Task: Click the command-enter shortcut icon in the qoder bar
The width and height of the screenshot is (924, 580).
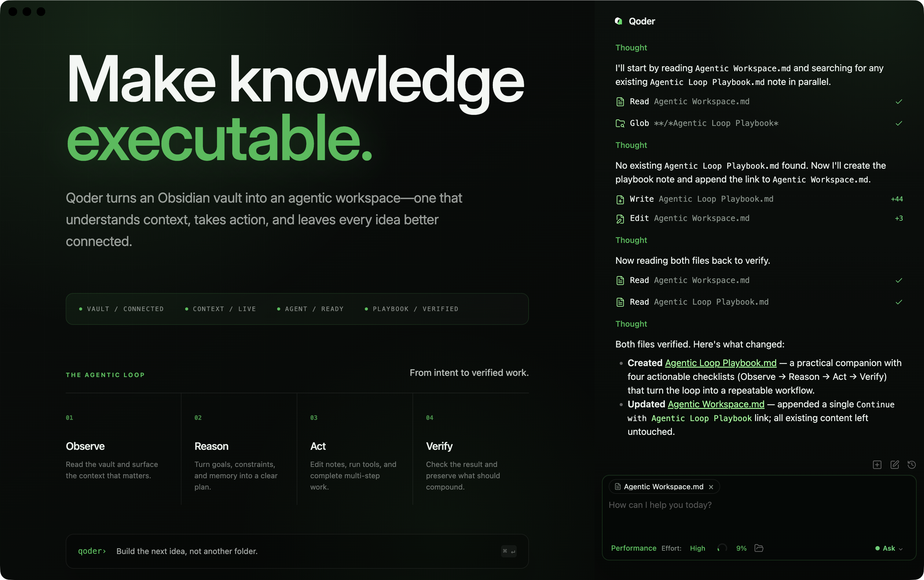Action: (509, 551)
